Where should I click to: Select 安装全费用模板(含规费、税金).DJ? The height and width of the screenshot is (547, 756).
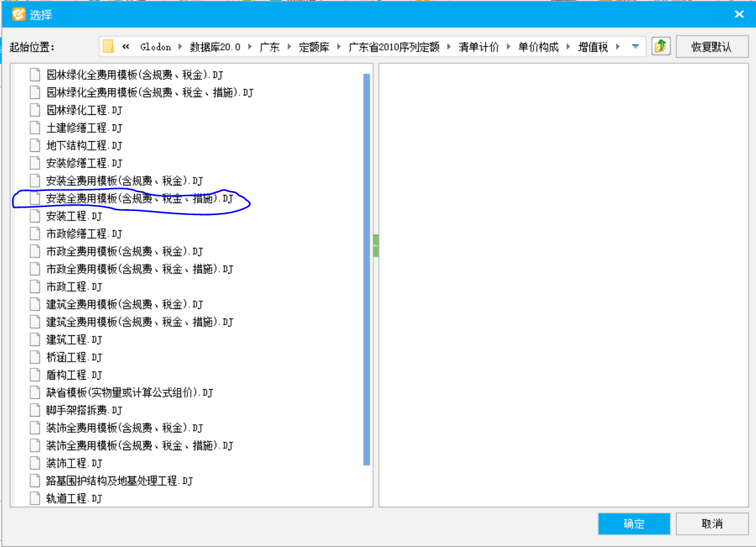(124, 181)
